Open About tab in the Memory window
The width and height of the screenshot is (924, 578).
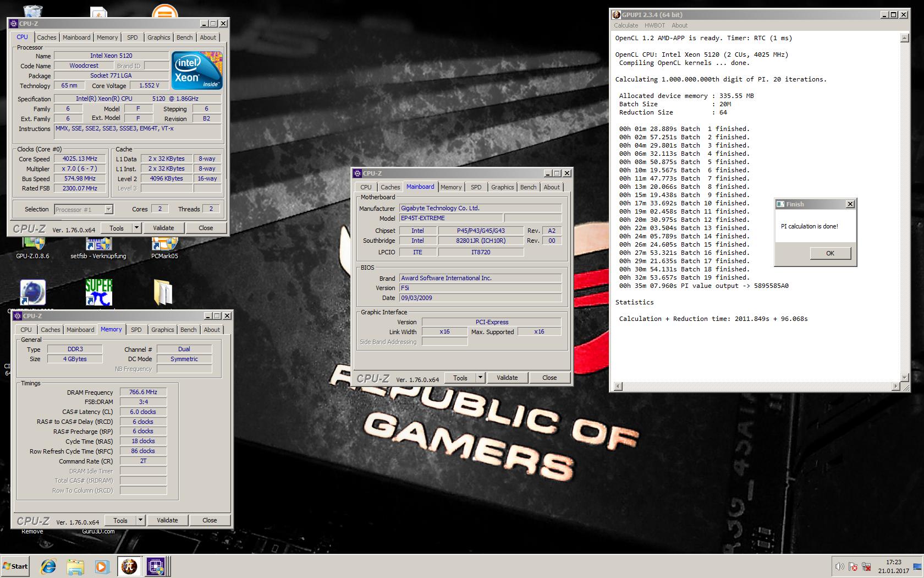tap(212, 330)
